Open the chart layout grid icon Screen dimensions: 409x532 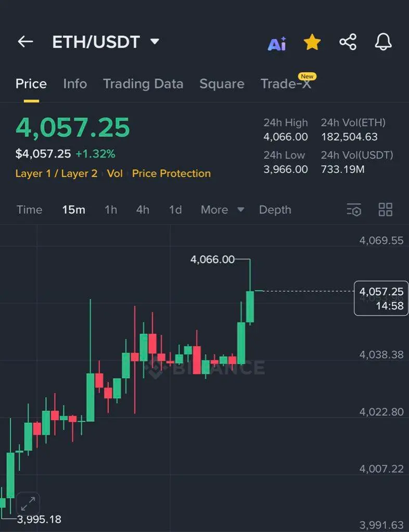click(386, 210)
